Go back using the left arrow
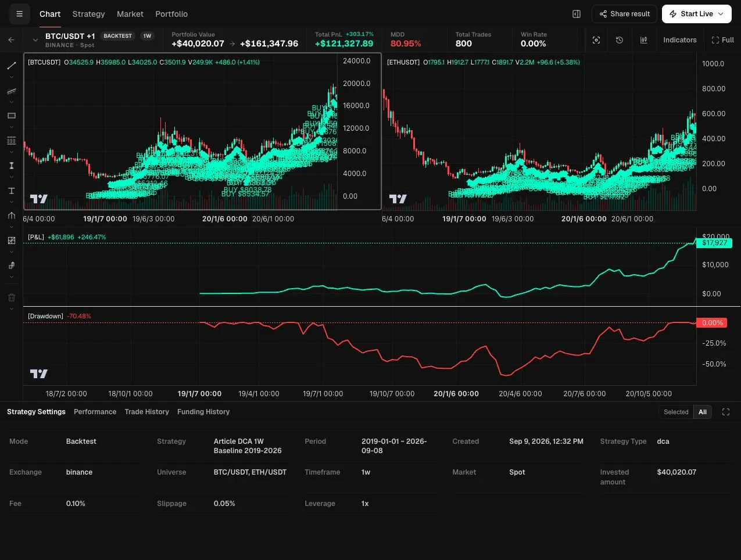The height and width of the screenshot is (560, 741). [x=11, y=40]
